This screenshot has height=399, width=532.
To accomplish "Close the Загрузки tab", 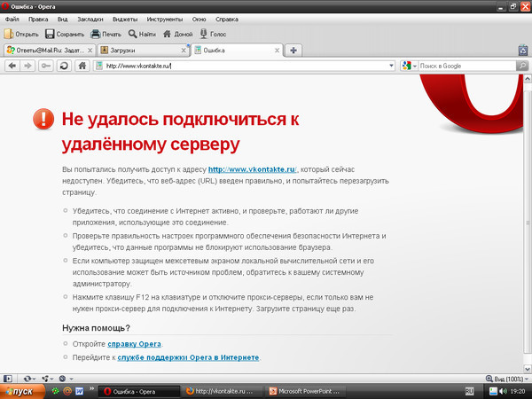I will pyautogui.click(x=184, y=51).
